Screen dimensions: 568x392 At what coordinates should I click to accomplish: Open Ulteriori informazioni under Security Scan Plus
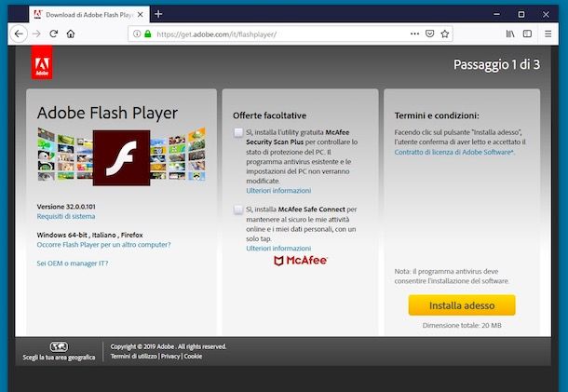point(278,191)
